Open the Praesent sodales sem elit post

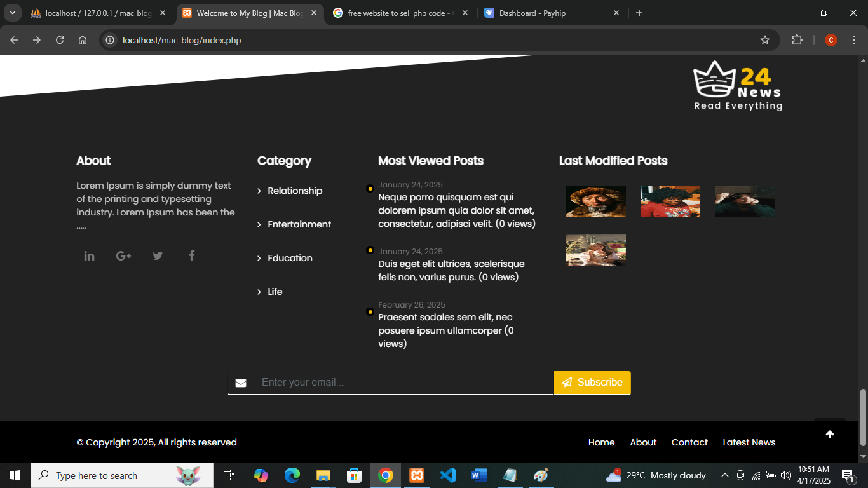[446, 330]
